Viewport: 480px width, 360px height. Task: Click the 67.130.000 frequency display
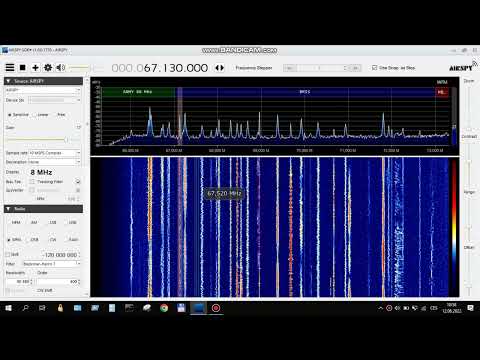pyautogui.click(x=160, y=68)
